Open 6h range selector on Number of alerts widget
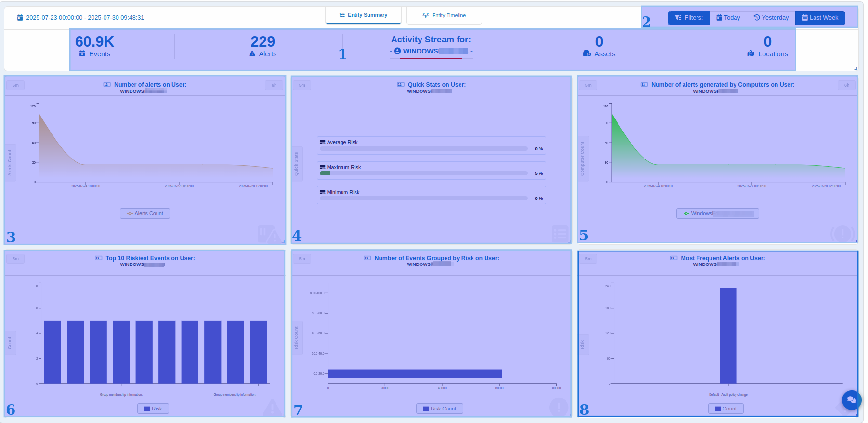The image size is (868, 423). coord(274,85)
